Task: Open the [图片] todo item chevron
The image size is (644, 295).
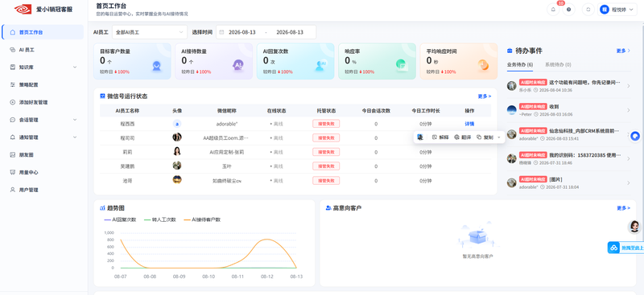Action: [628, 182]
